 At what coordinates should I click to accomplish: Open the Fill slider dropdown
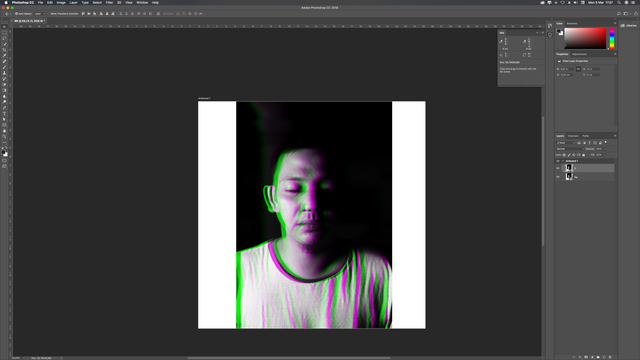[x=605, y=155]
